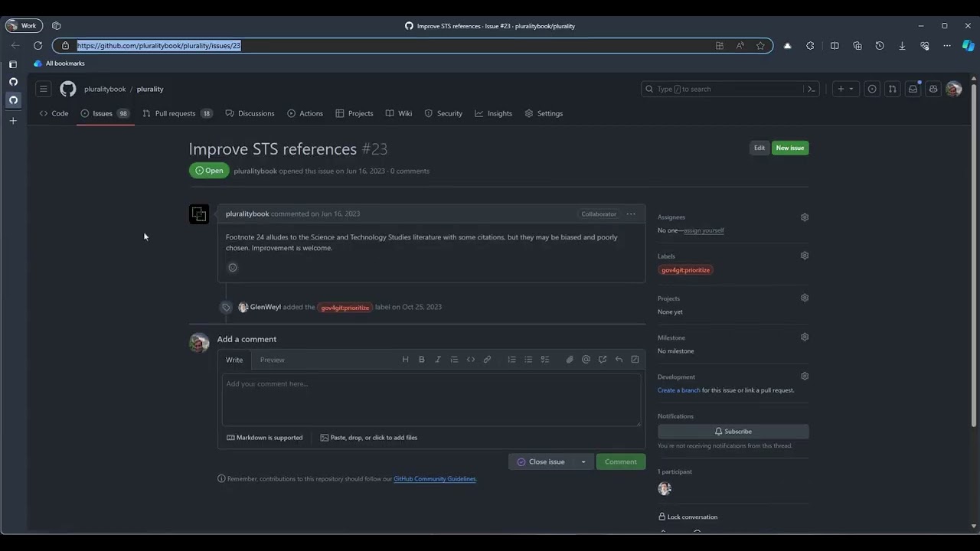Image resolution: width=980 pixels, height=551 pixels.
Task: Open the Security tab
Action: 443,113
